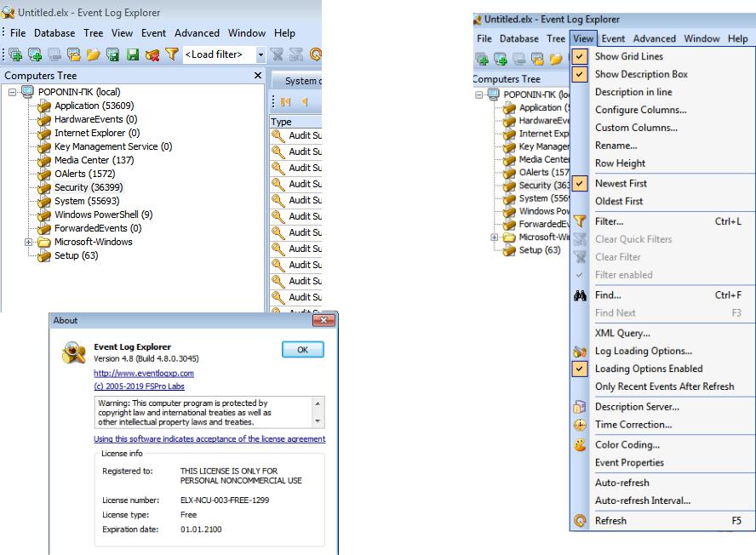This screenshot has width=756, height=555.
Task: Click previous-event arrow above Type column
Action: 305,102
